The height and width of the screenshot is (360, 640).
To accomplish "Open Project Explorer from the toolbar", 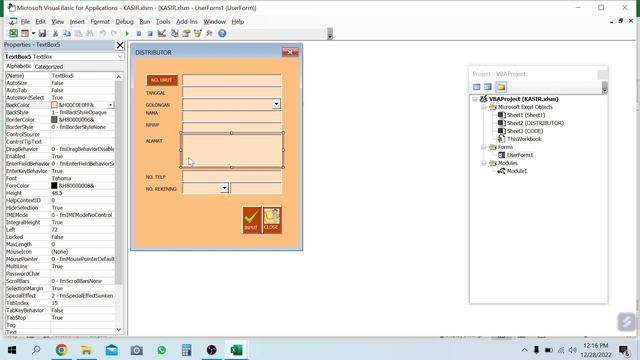I will 175,33.
